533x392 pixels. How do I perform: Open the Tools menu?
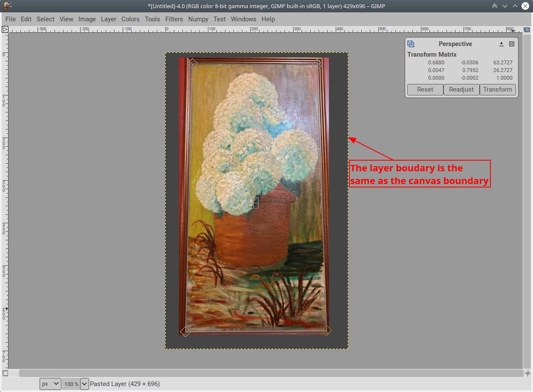pyautogui.click(x=152, y=19)
